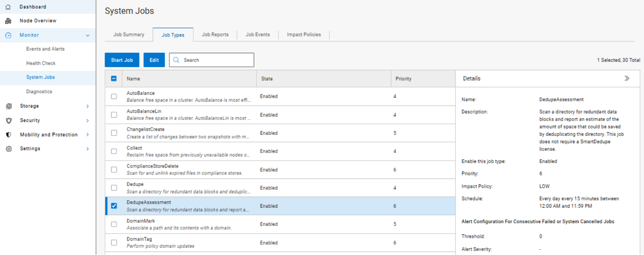Click the Edit button

[x=154, y=60]
